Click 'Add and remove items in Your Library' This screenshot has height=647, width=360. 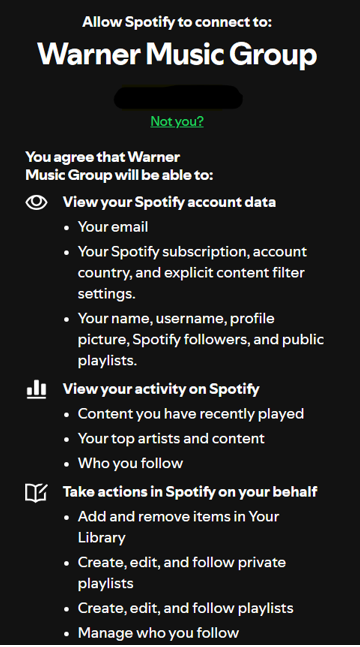[178, 527]
